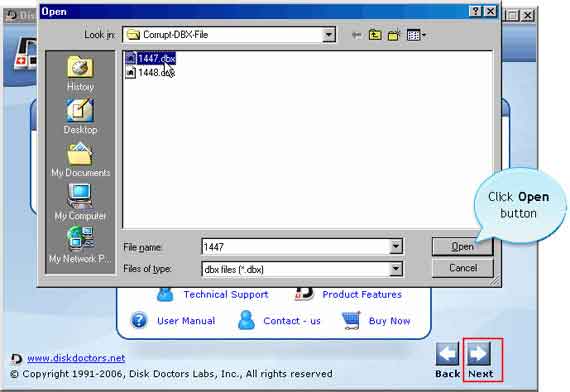This screenshot has height=392, width=570.
Task: Visit the www.diskdoctors.net link
Action: [76, 358]
